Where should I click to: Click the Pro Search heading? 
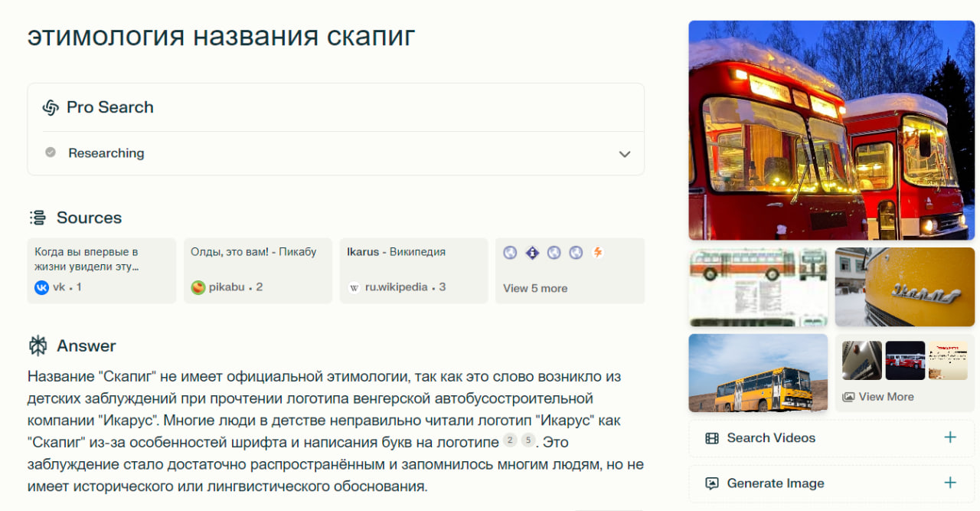click(110, 107)
